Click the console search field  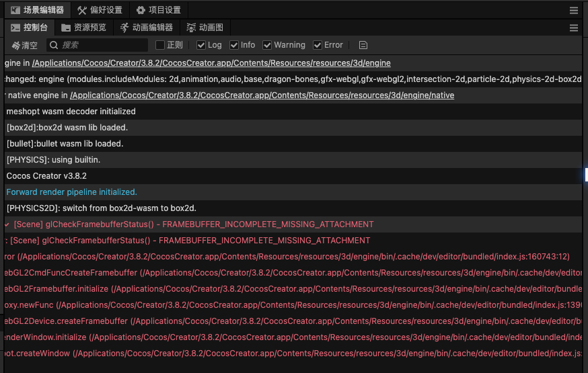[101, 45]
